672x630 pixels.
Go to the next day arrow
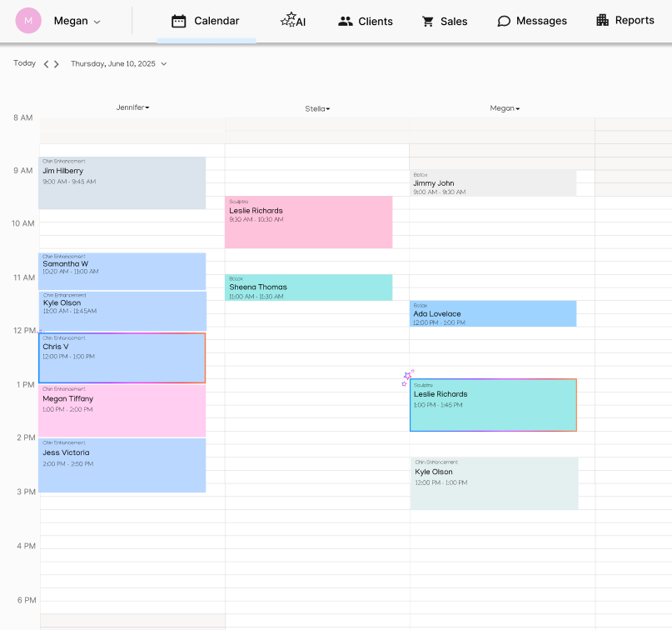coord(56,64)
